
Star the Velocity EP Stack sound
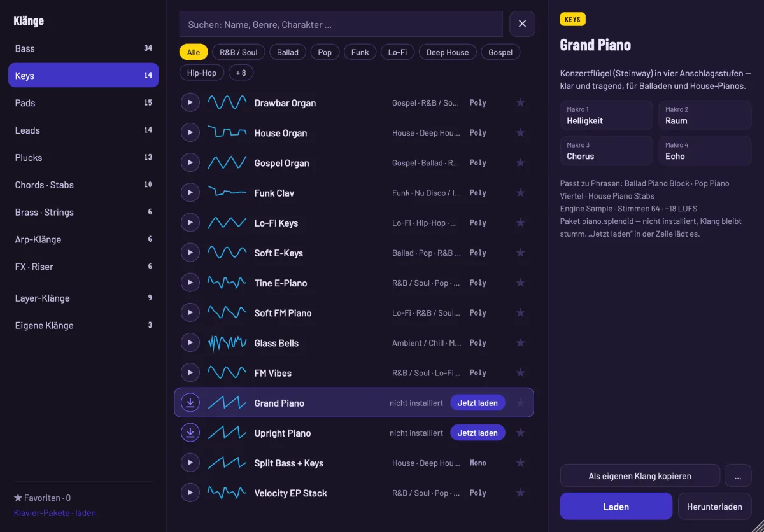tap(520, 493)
